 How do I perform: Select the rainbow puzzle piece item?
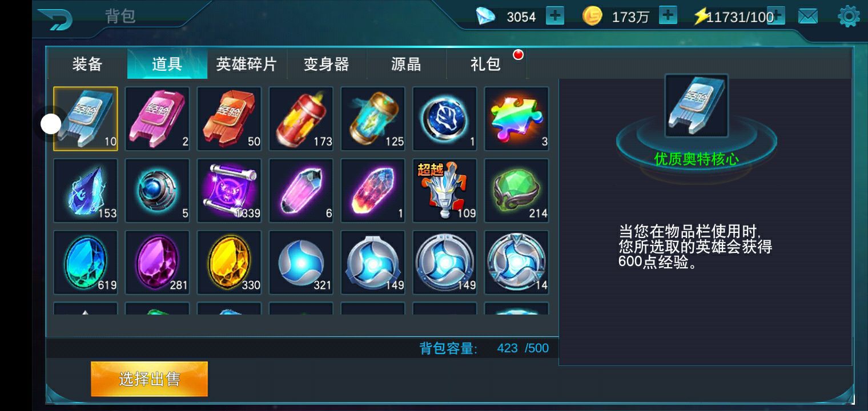click(516, 119)
